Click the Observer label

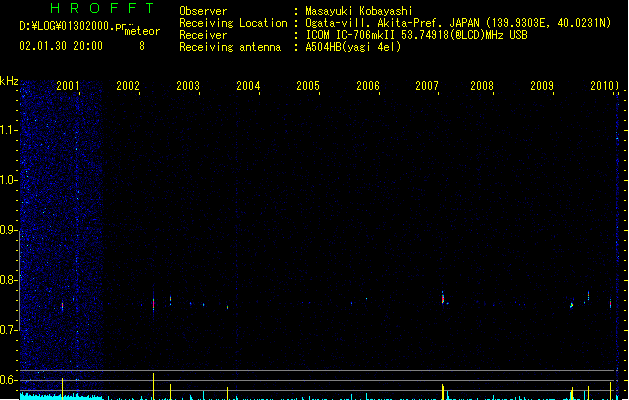point(203,11)
